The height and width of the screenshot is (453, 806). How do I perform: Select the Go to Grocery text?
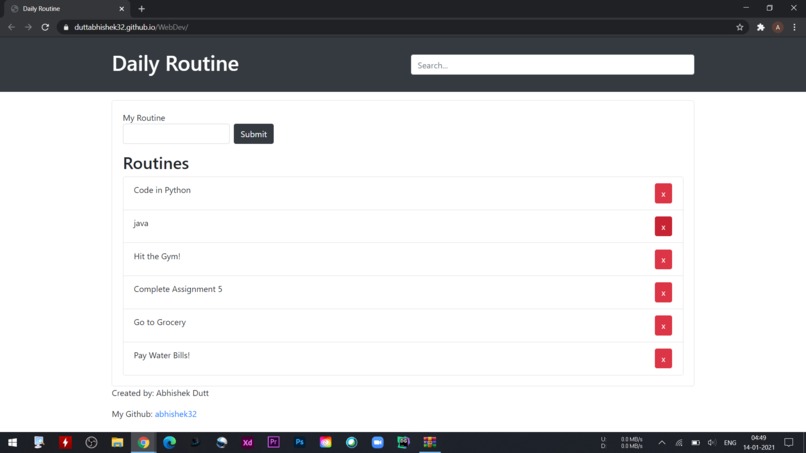click(159, 322)
